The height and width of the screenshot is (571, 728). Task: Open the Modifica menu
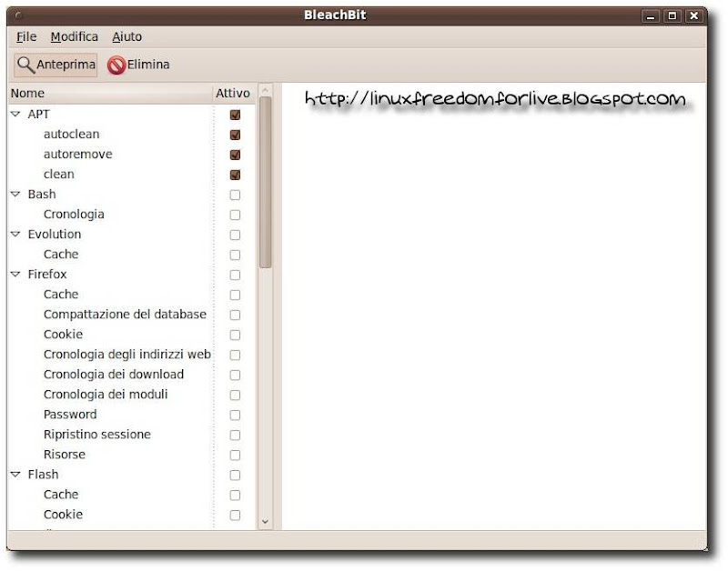[74, 36]
